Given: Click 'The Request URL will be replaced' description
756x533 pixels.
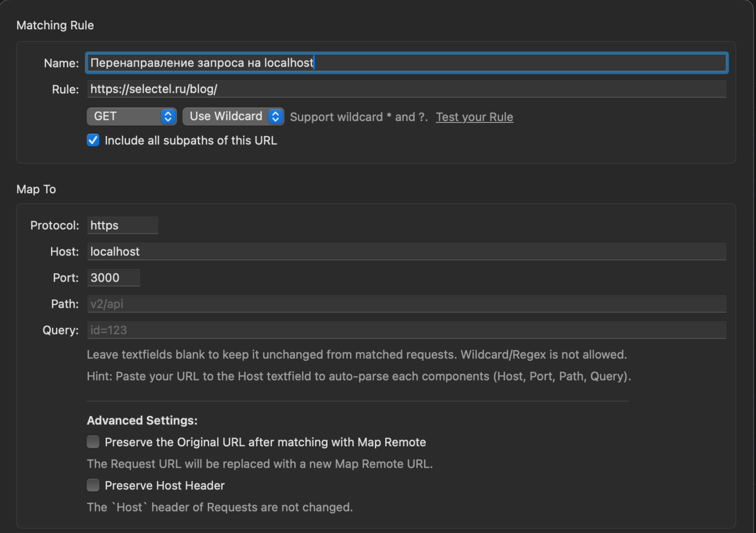Looking at the screenshot, I should click(x=260, y=464).
